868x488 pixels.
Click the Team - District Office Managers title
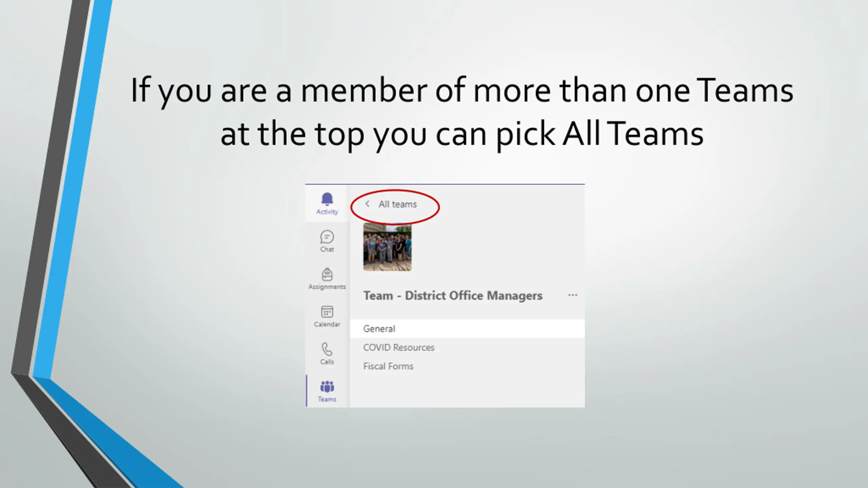point(453,296)
